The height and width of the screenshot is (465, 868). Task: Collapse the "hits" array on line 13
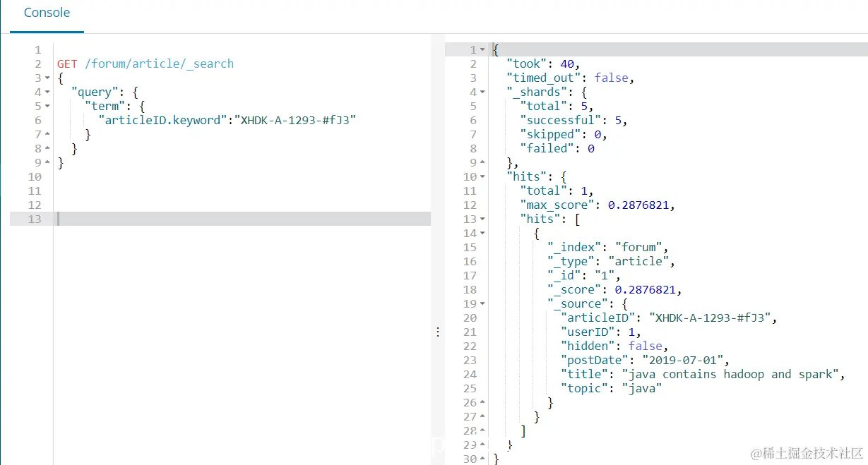[x=482, y=219]
